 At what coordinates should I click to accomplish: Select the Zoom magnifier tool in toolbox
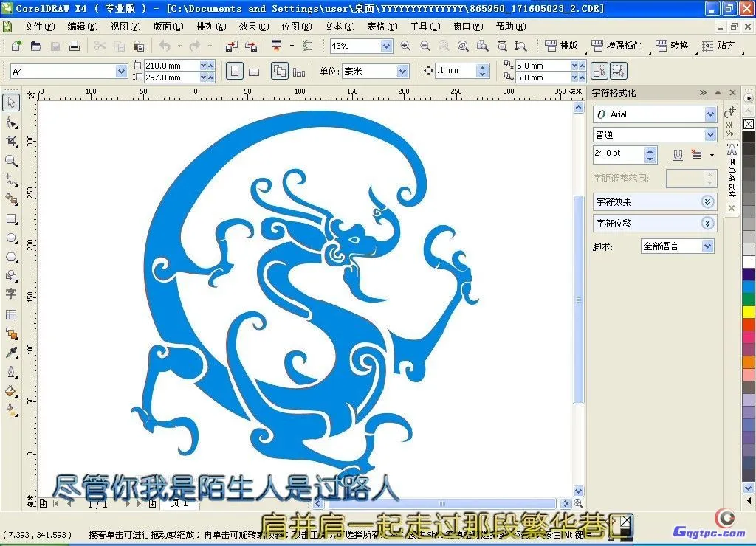11,160
